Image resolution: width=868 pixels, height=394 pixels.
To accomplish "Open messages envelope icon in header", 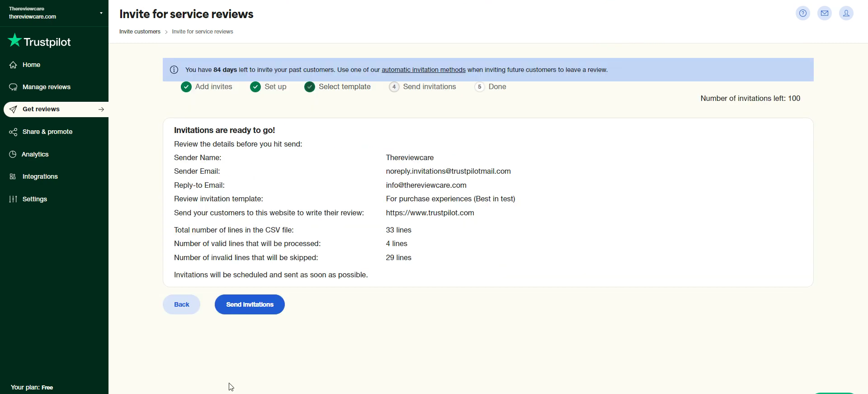I will point(825,13).
